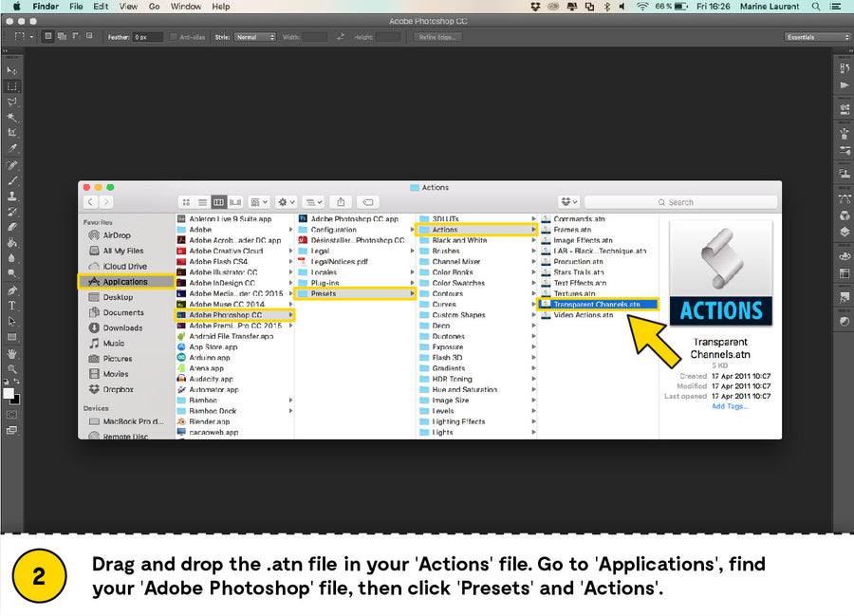Click the Add Tags link
The height and width of the screenshot is (616, 854).
tap(730, 406)
